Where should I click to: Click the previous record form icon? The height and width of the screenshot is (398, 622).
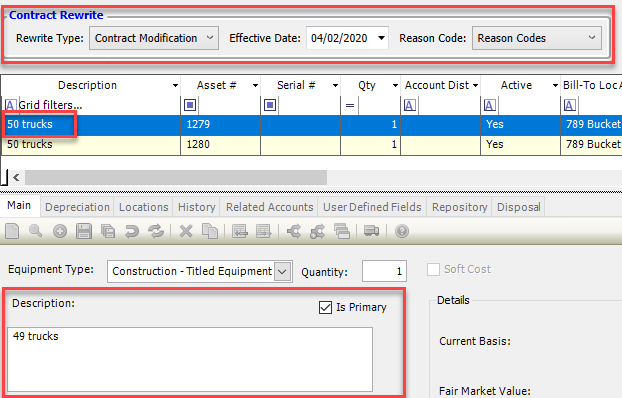[240, 231]
